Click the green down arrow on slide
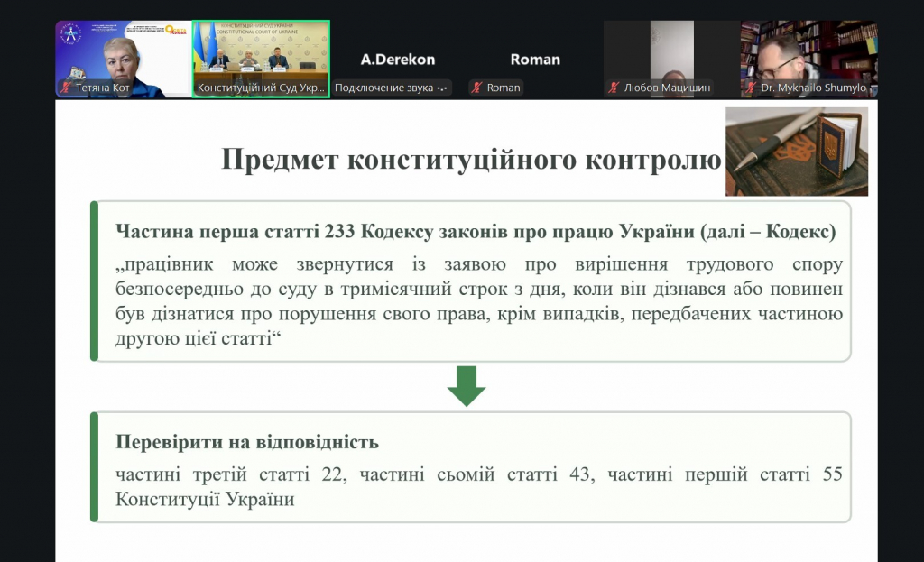Image resolution: width=924 pixels, height=562 pixels. 467,385
